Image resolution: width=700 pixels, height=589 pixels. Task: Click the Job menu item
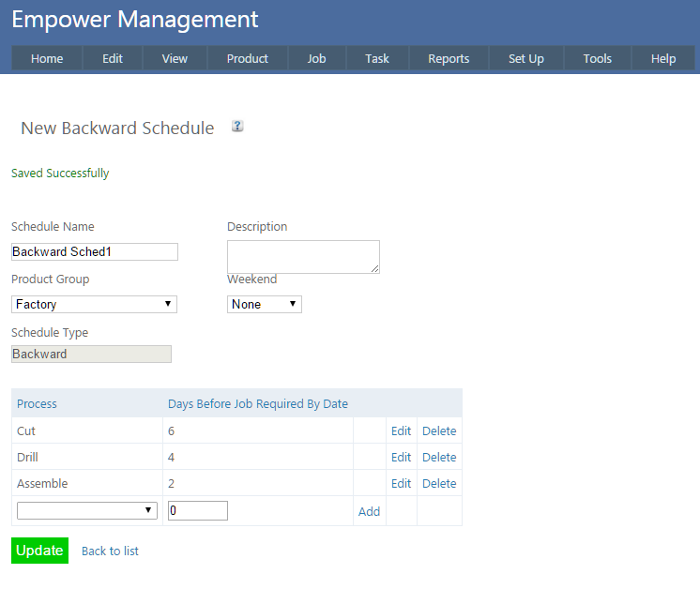pyautogui.click(x=316, y=58)
